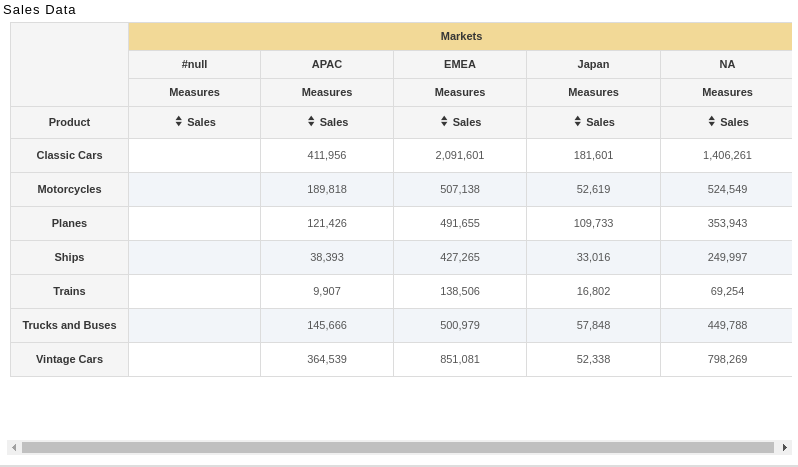The width and height of the screenshot is (798, 467).
Task: Select EMEA Classic Cars value 2,091,601
Action: click(460, 155)
